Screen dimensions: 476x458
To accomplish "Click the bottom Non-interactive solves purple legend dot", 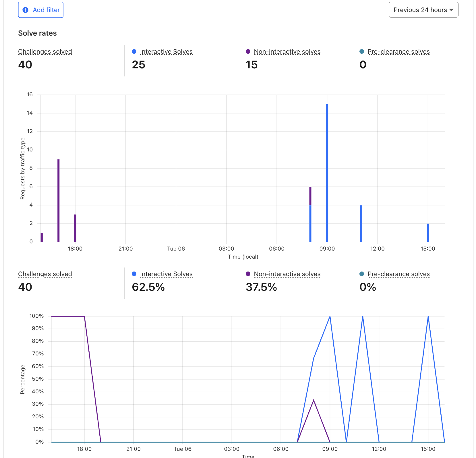I will 248,274.
